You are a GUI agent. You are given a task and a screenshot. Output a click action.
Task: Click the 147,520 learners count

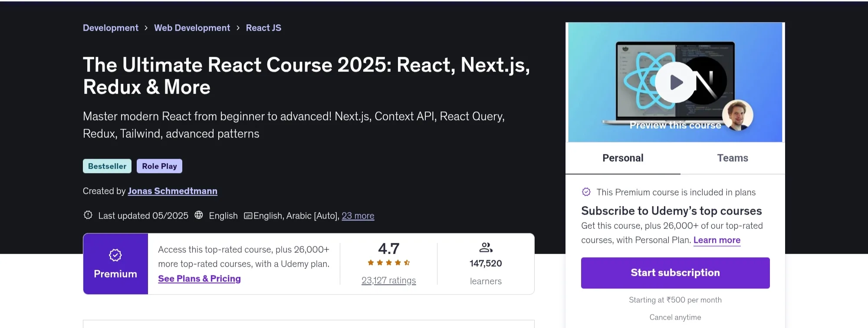(486, 263)
